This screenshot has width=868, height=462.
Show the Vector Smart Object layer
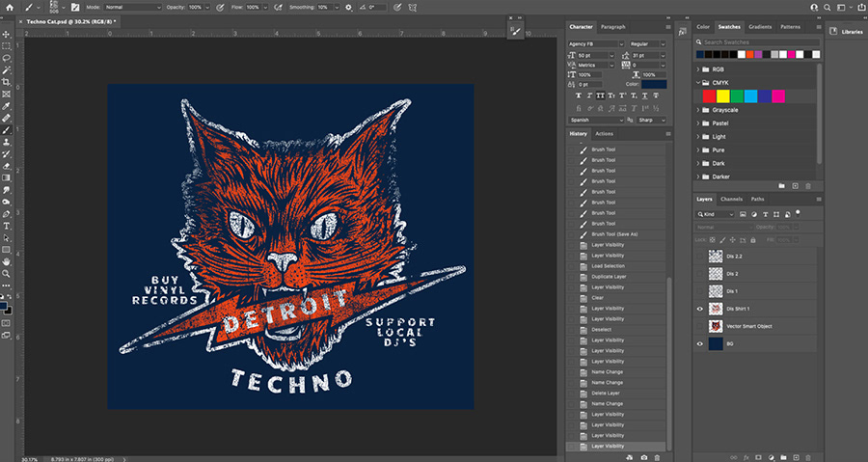coord(700,326)
